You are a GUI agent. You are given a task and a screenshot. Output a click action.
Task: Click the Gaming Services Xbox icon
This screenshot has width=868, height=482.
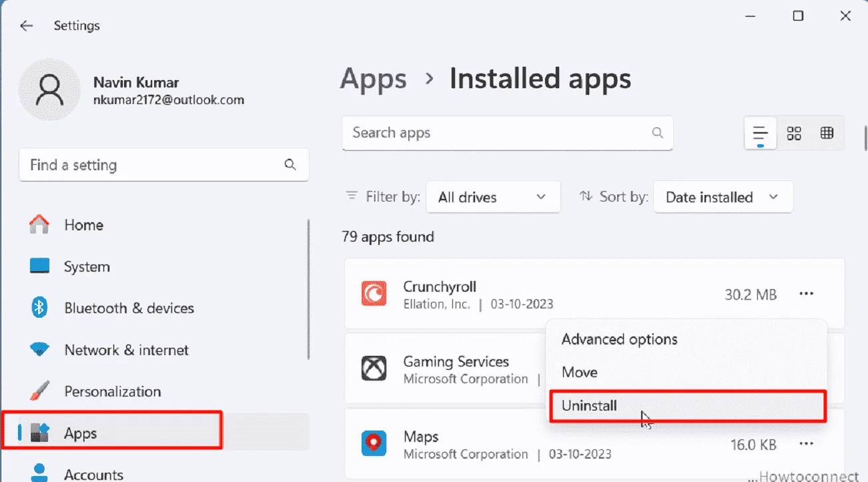(x=374, y=369)
